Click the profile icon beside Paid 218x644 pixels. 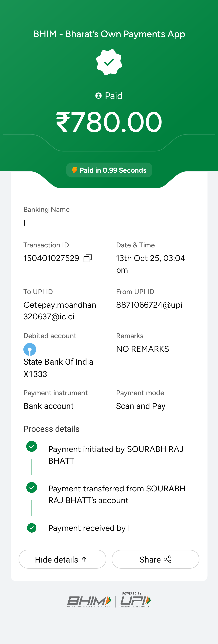pyautogui.click(x=99, y=96)
